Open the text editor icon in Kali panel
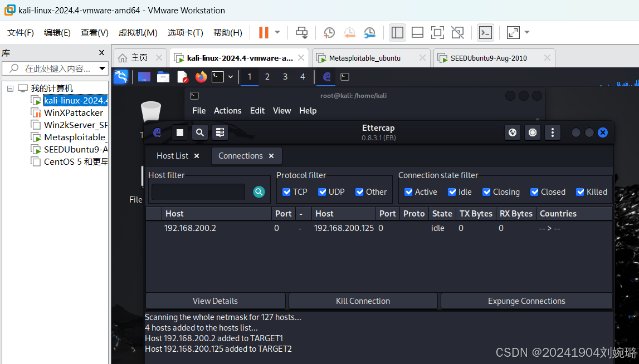The height and width of the screenshot is (364, 639). [182, 77]
